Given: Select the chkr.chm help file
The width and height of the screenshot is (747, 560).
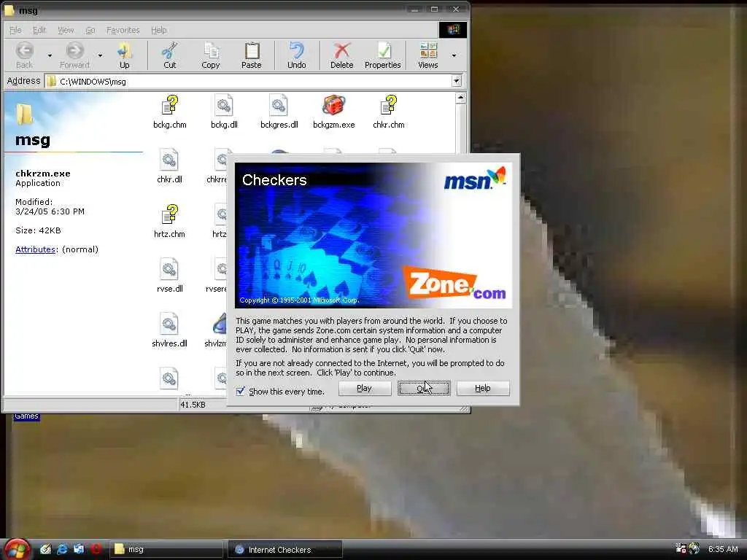Looking at the screenshot, I should (x=389, y=112).
